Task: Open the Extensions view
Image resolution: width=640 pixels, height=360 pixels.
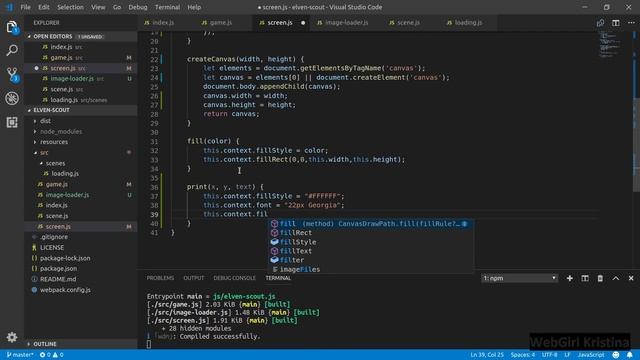Action: click(12, 122)
